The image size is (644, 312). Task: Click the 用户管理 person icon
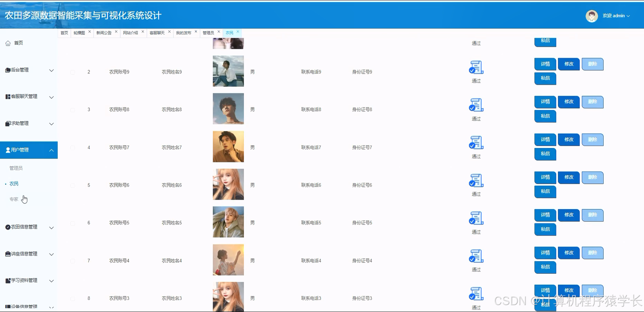click(x=8, y=150)
